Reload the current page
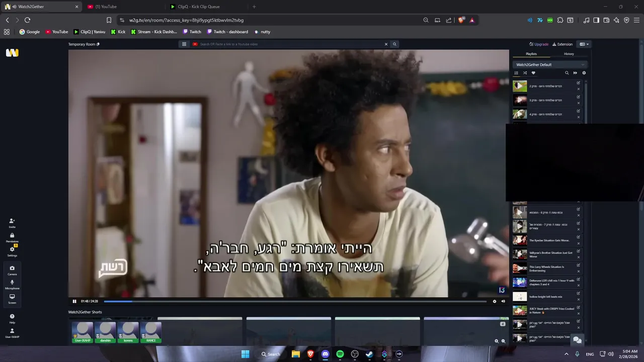The width and height of the screenshot is (644, 362). pos(27,20)
